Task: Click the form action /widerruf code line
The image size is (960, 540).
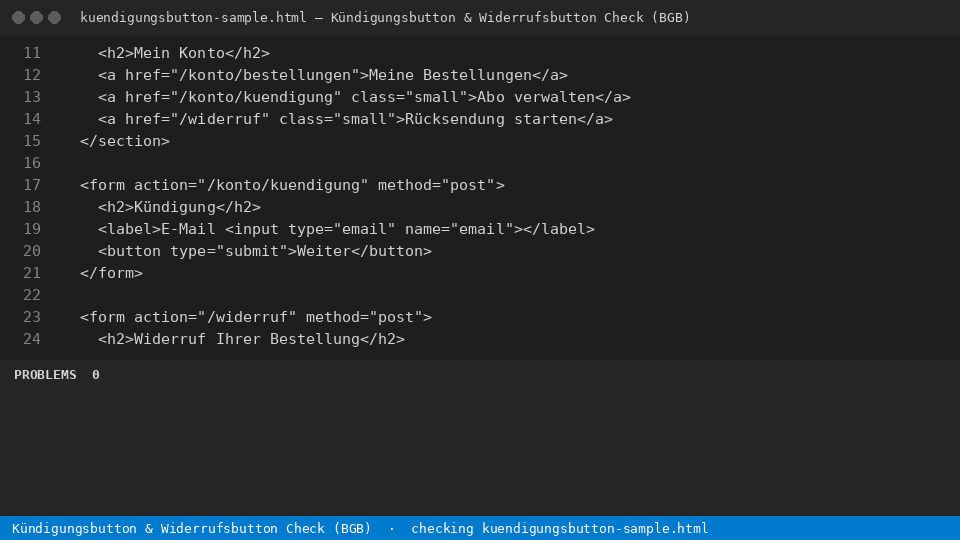Action: (256, 318)
